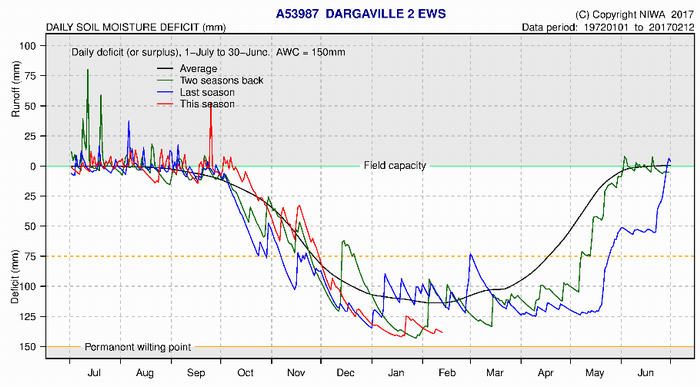Click the Data period date range text
This screenshot has height=387, width=700.
[x=608, y=27]
